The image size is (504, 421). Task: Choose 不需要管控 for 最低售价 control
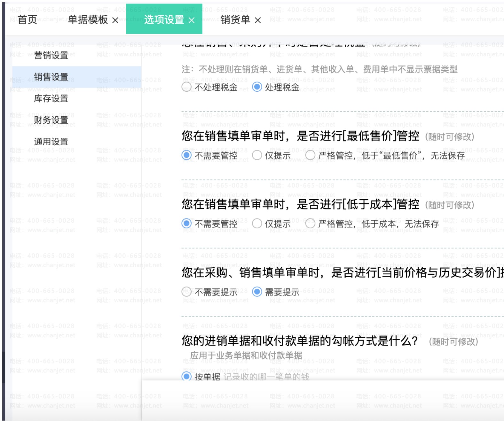click(186, 155)
